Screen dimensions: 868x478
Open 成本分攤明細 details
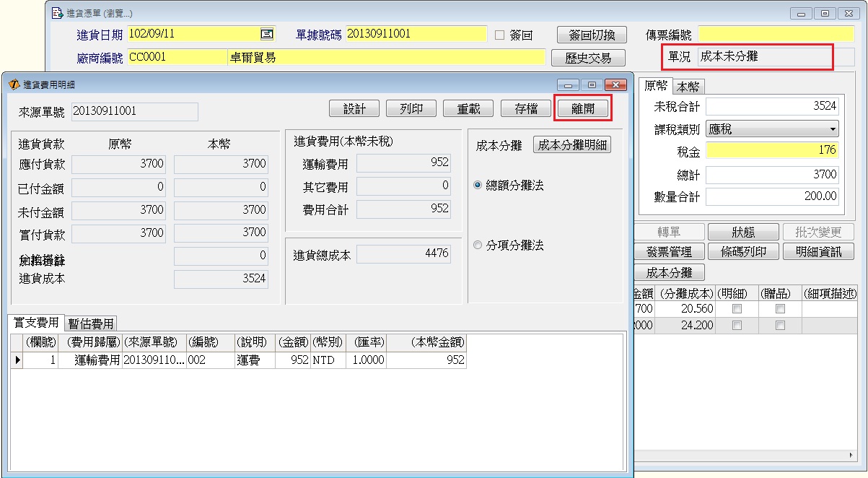tap(572, 144)
